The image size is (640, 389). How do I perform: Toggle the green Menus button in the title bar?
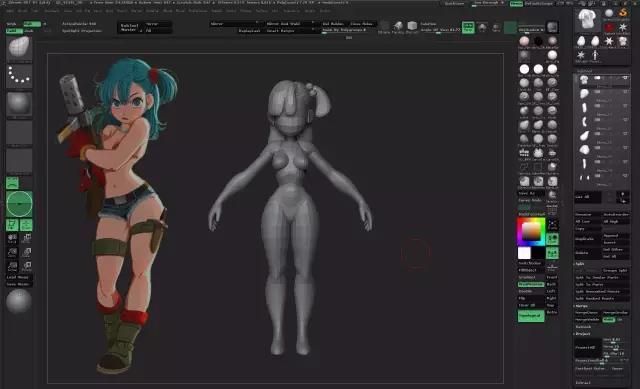(x=516, y=3)
